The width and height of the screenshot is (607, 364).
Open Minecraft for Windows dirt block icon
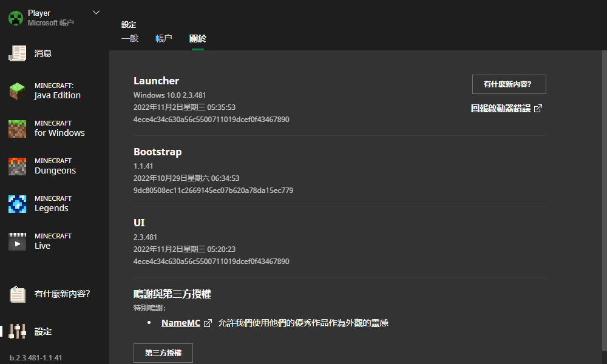[18, 129]
